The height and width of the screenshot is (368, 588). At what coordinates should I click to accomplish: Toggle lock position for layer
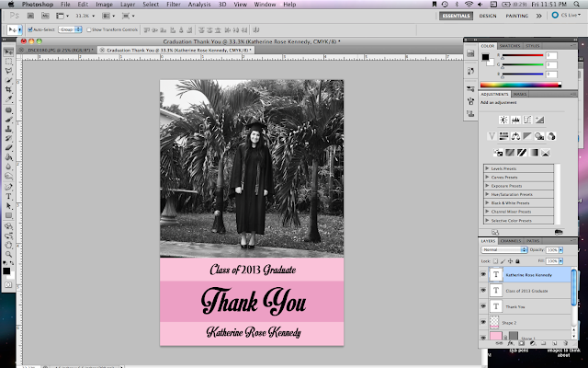[x=510, y=261]
